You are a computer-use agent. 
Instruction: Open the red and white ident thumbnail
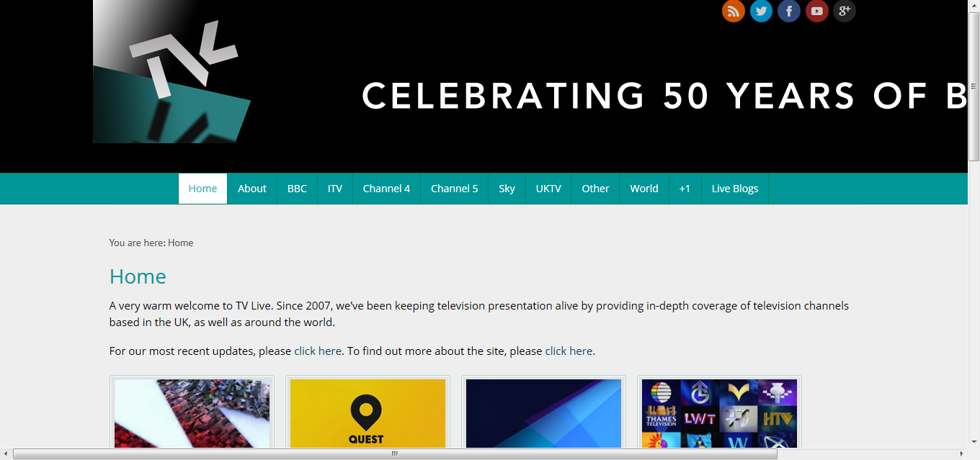[192, 413]
